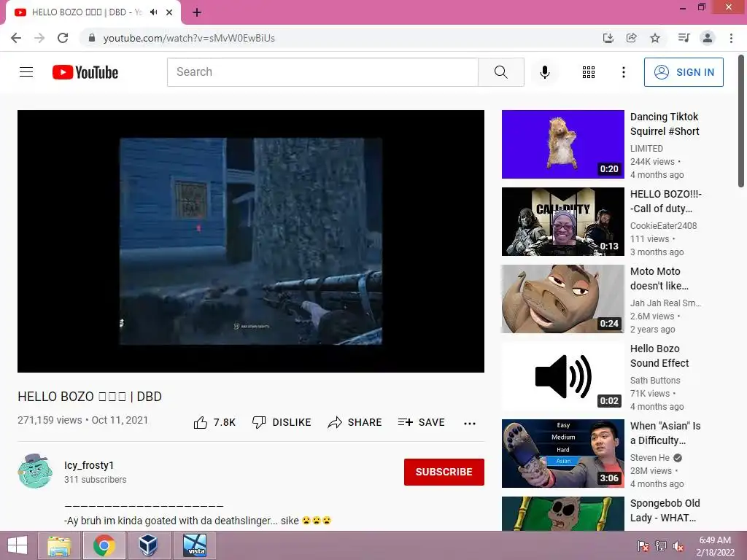Open network tray icon
This screenshot has height=560, width=747.
tap(660, 546)
